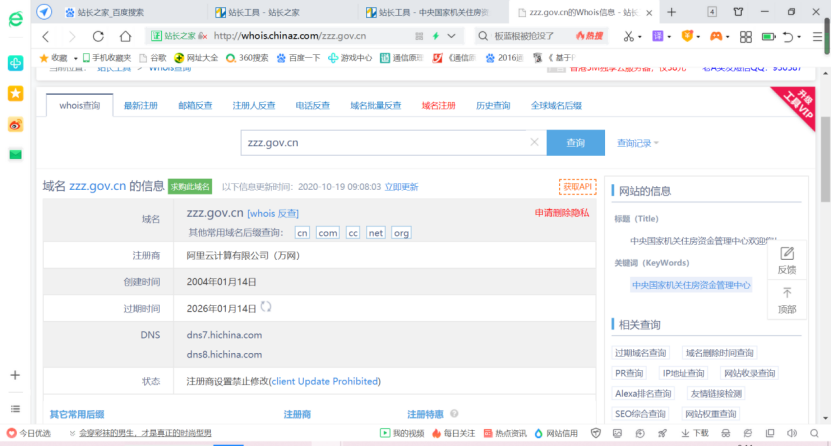The width and height of the screenshot is (831, 446).
Task: Open the new tab plus button
Action: [671, 12]
